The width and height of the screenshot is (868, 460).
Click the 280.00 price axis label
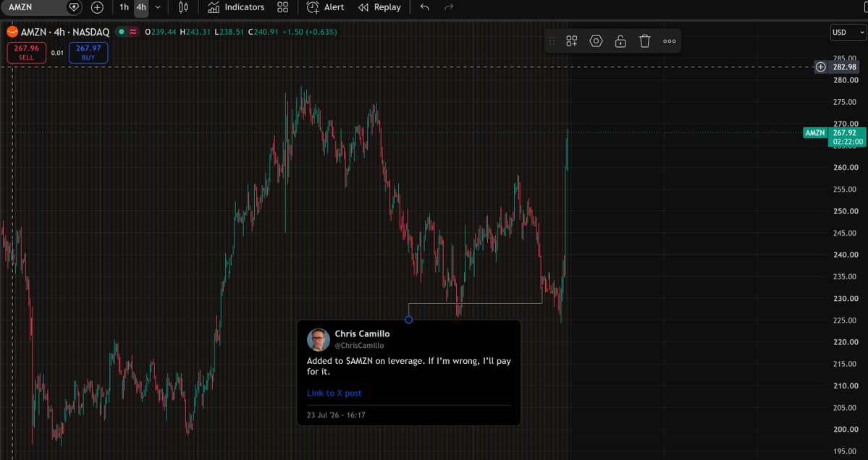(846, 80)
